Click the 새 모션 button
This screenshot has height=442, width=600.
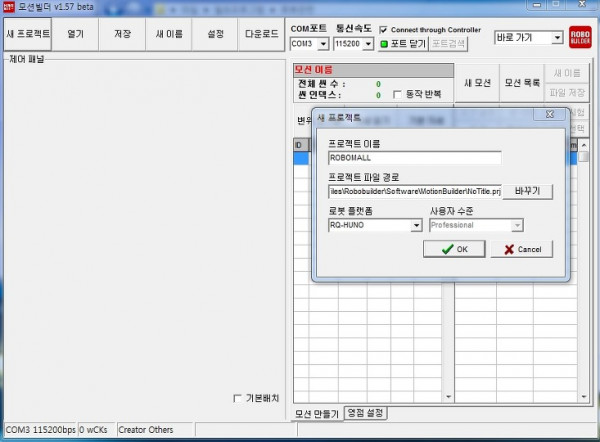(x=477, y=83)
